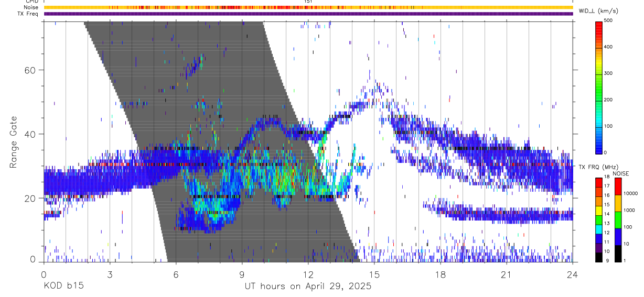Viewport: 644px width, 297px height.
Task: Click the NOISE color scale bar
Action: pos(618,220)
